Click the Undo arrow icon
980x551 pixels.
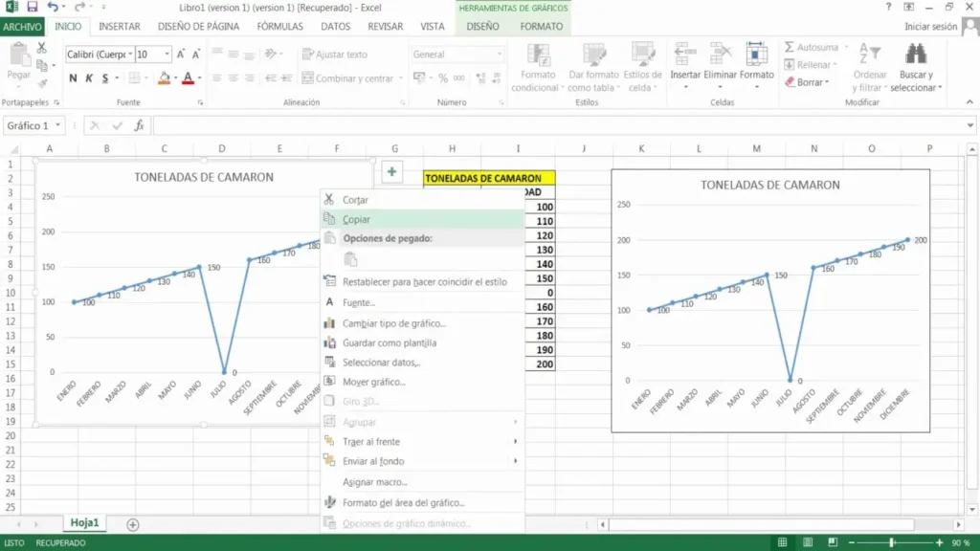[x=53, y=7]
